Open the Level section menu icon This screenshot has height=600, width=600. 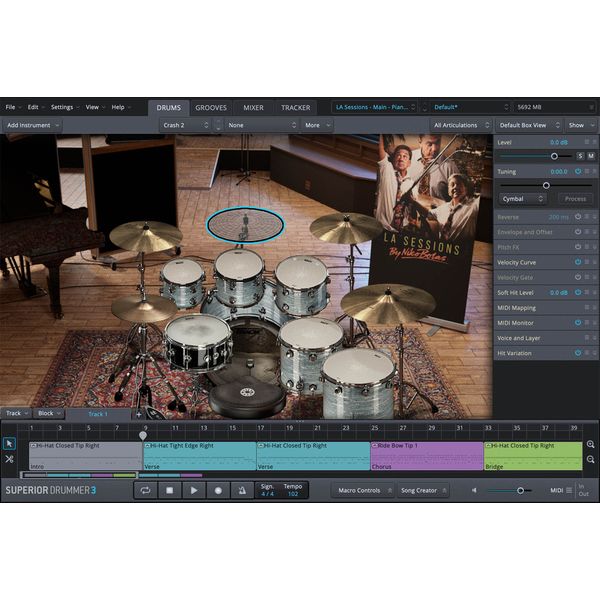tap(587, 142)
